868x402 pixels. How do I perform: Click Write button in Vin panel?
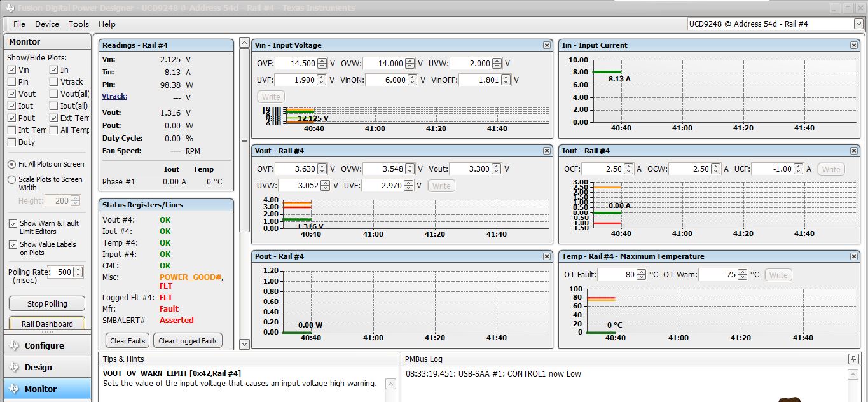click(x=271, y=97)
